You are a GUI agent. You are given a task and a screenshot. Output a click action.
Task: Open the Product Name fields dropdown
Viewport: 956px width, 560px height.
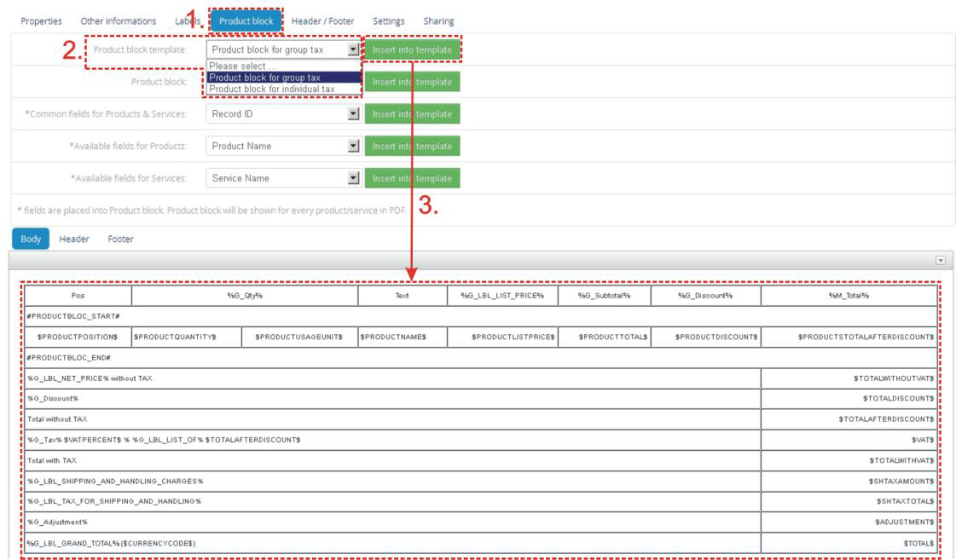pos(283,147)
